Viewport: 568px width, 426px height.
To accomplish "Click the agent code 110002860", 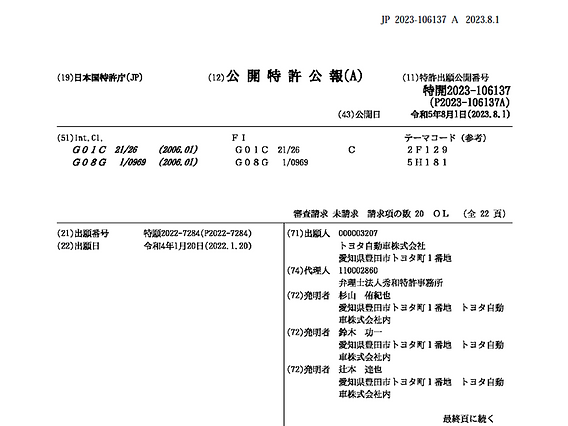I will 358,271.
